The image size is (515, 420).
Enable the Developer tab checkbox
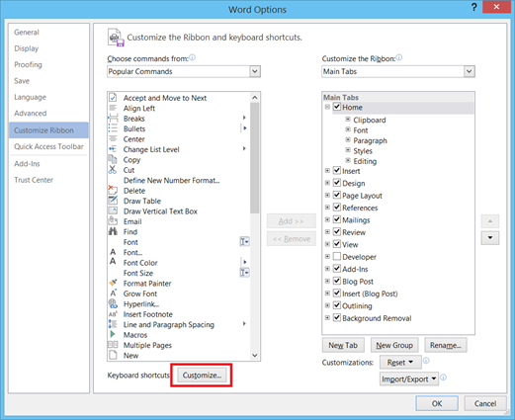[337, 256]
